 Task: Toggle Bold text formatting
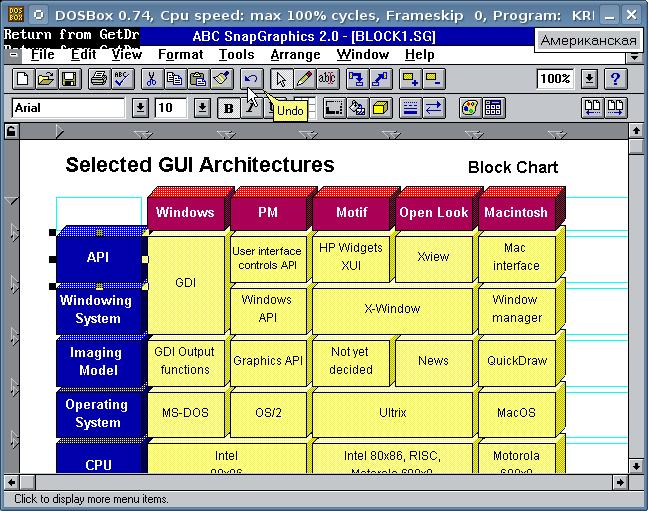pos(228,108)
